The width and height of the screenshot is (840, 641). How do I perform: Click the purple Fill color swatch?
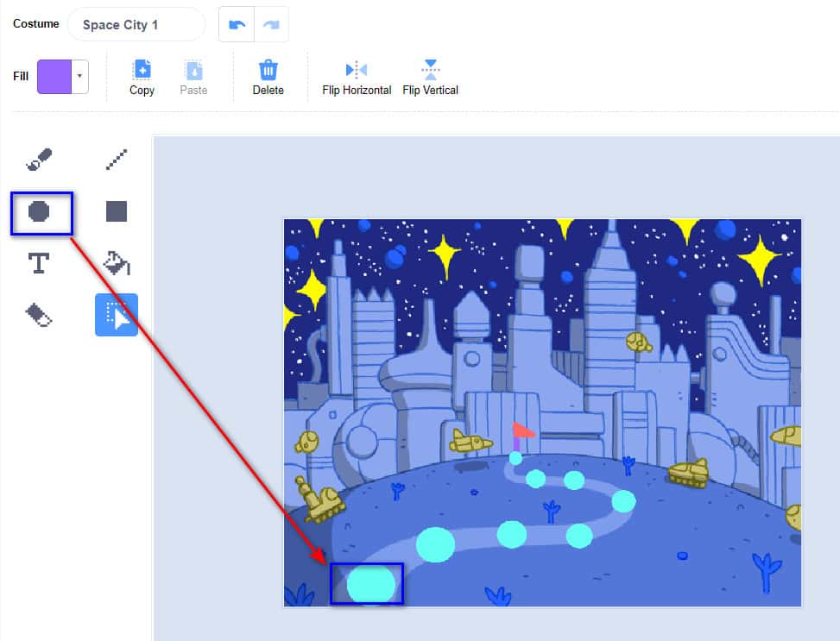pos(54,77)
